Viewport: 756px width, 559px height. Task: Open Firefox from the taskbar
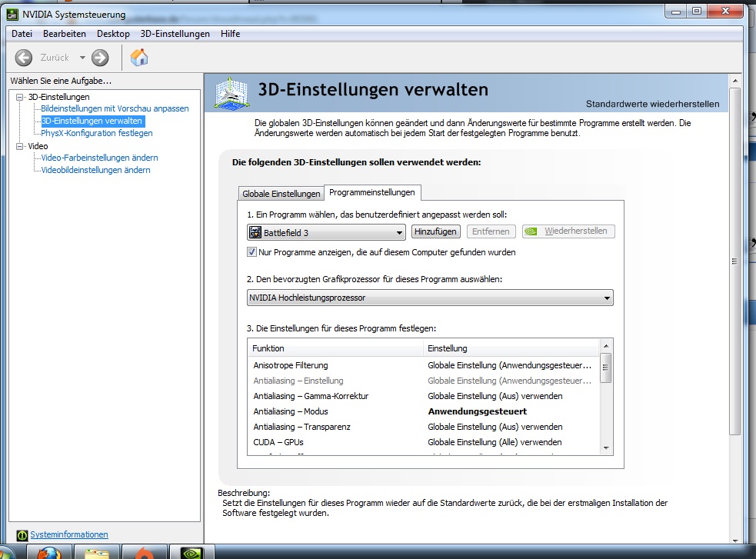[49, 553]
